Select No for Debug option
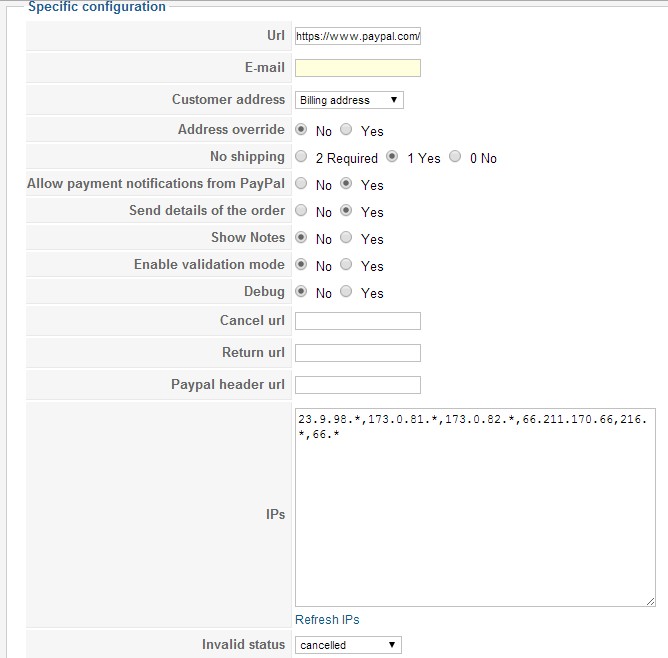The height and width of the screenshot is (658, 668). point(301,292)
